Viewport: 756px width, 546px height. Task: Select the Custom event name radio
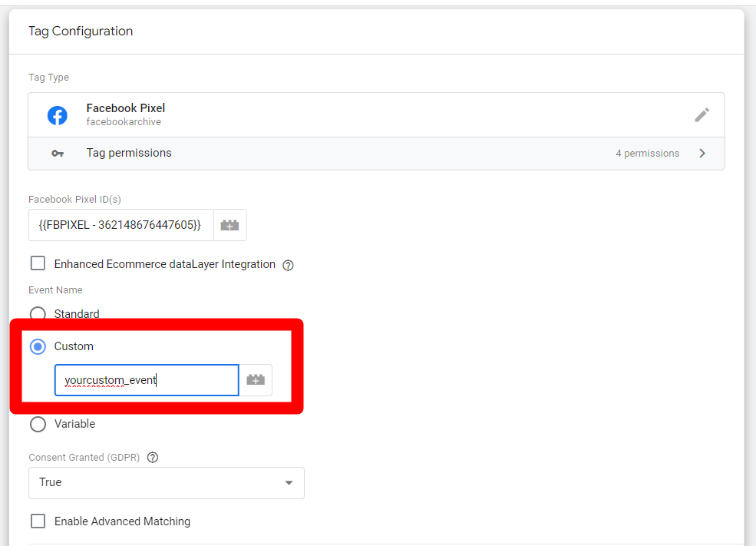(x=38, y=346)
